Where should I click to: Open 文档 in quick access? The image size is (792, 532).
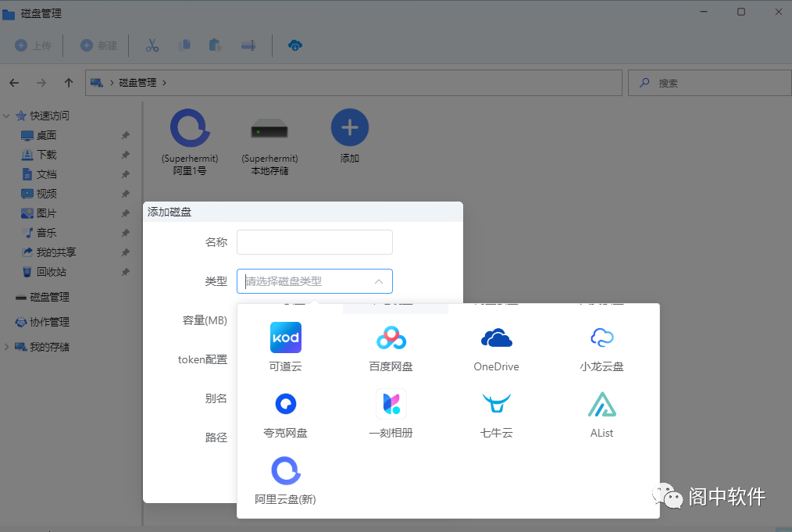point(46,174)
